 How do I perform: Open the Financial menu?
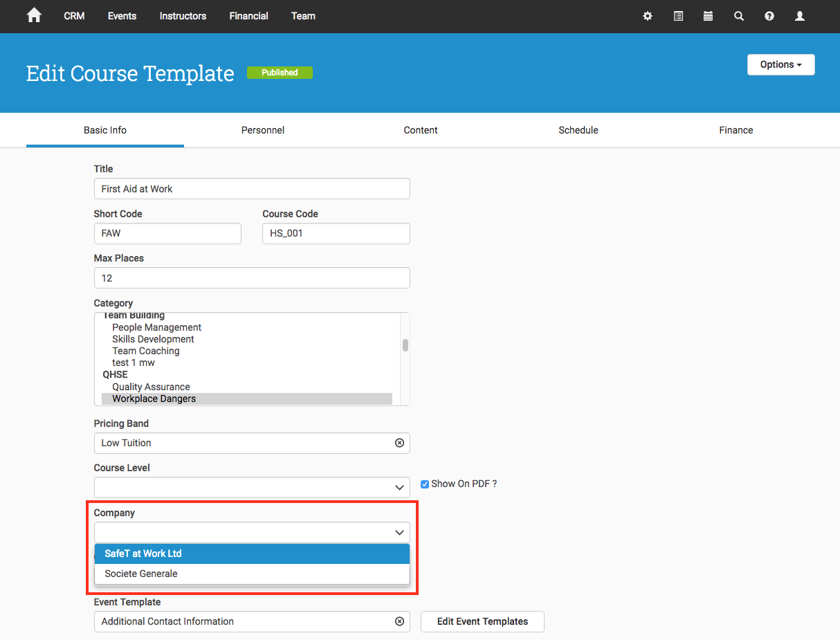point(248,16)
